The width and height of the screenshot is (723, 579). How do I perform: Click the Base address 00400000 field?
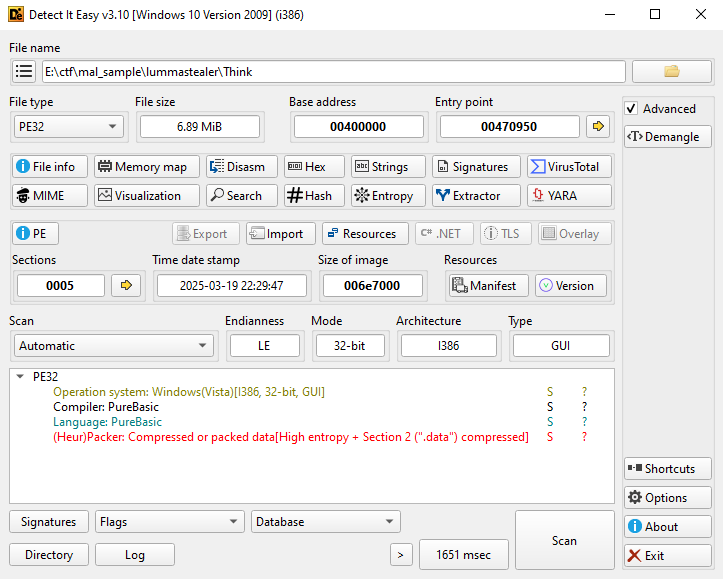click(x=358, y=126)
